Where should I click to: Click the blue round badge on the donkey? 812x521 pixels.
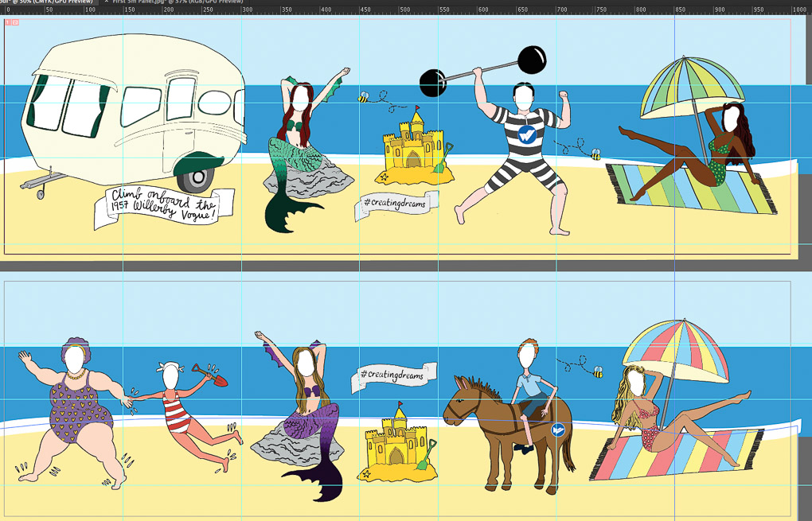pyautogui.click(x=558, y=430)
